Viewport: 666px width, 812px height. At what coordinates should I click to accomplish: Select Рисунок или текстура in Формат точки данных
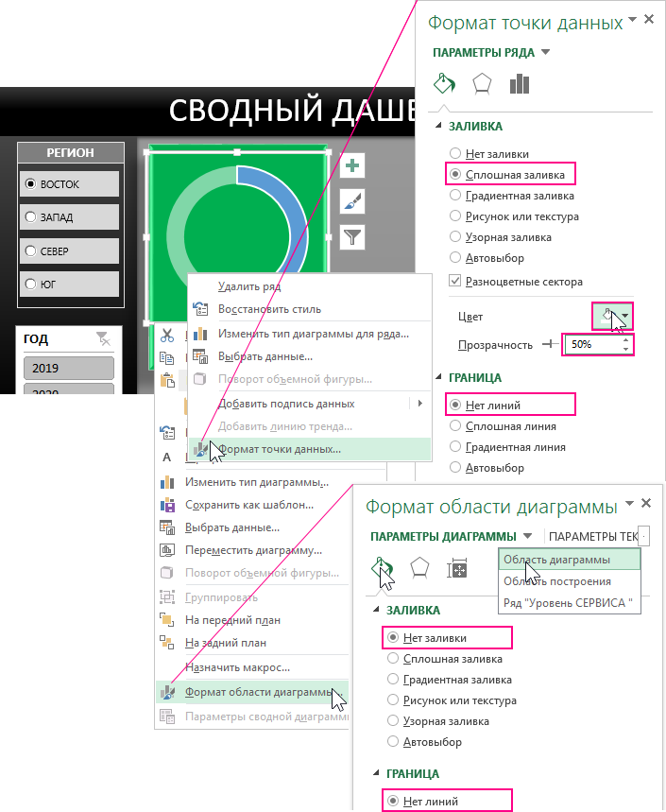514,216
